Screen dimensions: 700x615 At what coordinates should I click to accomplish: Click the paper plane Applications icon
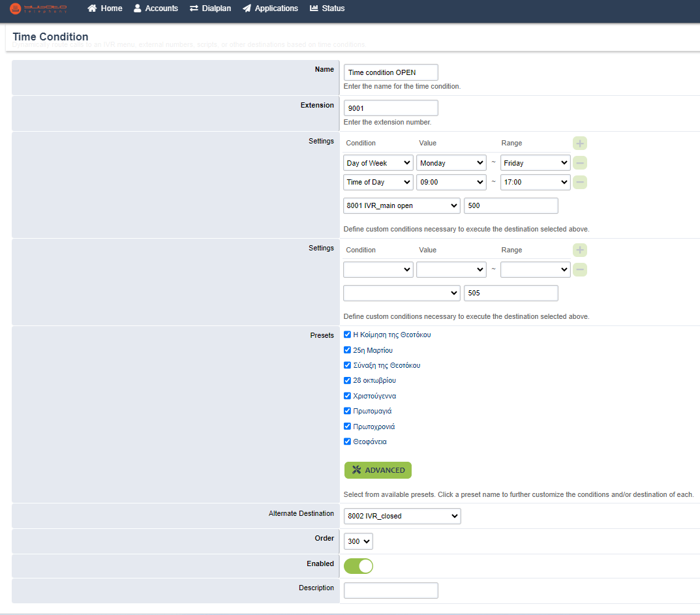[x=247, y=8]
